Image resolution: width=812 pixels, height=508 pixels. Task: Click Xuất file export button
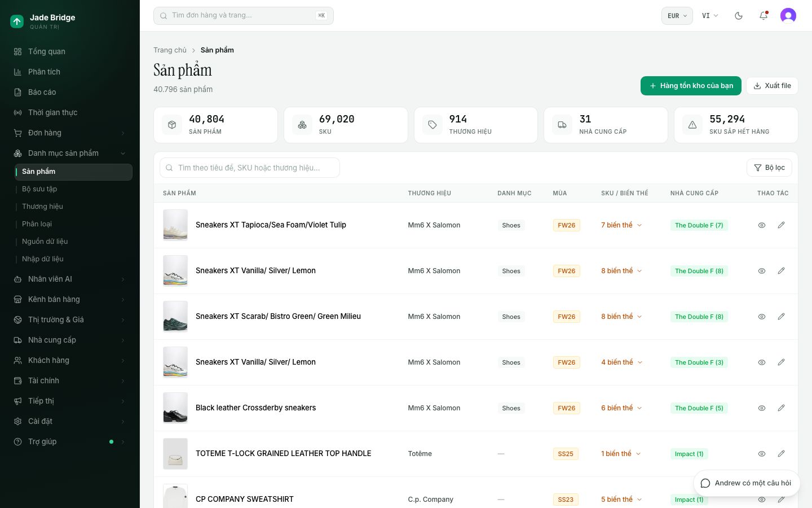pyautogui.click(x=772, y=86)
